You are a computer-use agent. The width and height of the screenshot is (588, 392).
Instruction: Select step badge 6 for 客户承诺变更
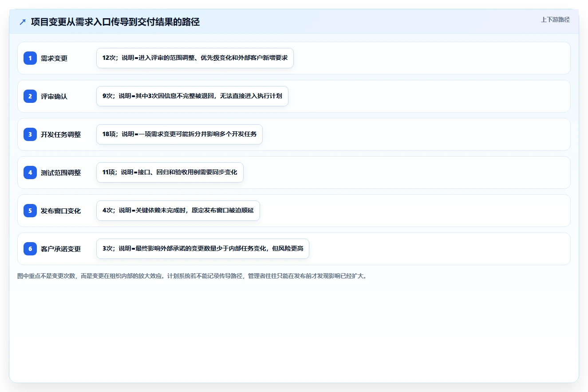[30, 249]
